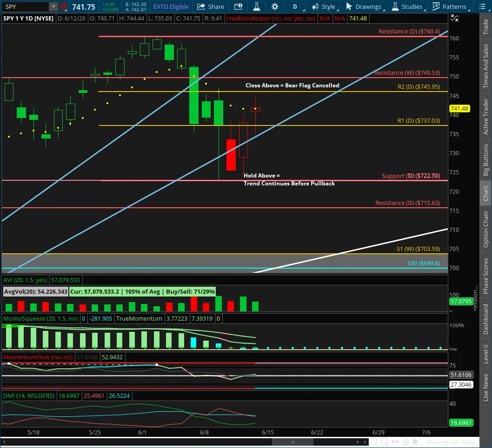492x448 pixels.
Task: Click the 51.6106 MomentumFlow axis bubble
Action: (x=461, y=375)
